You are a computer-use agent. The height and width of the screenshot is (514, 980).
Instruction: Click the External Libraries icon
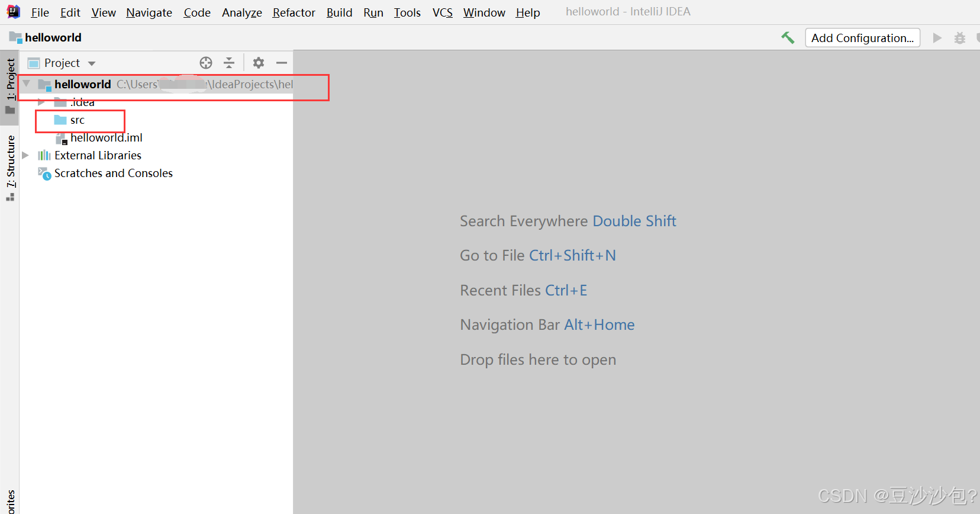[x=44, y=156]
